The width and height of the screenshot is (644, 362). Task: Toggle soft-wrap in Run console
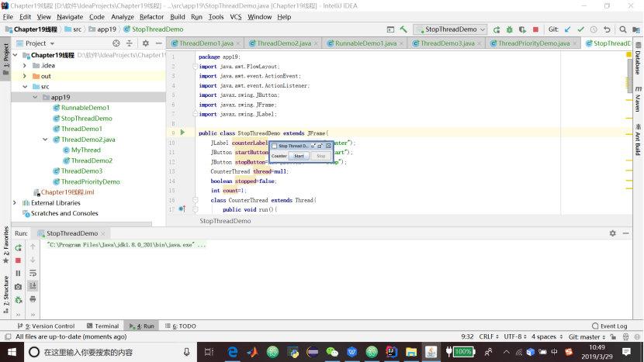coord(33,273)
